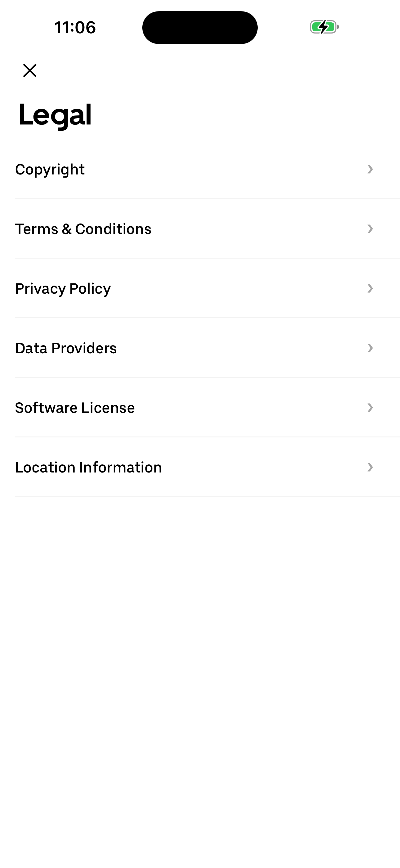Screen dimensions: 400x868
Task: Close the Legal screen with the X icon
Action: (x=30, y=70)
